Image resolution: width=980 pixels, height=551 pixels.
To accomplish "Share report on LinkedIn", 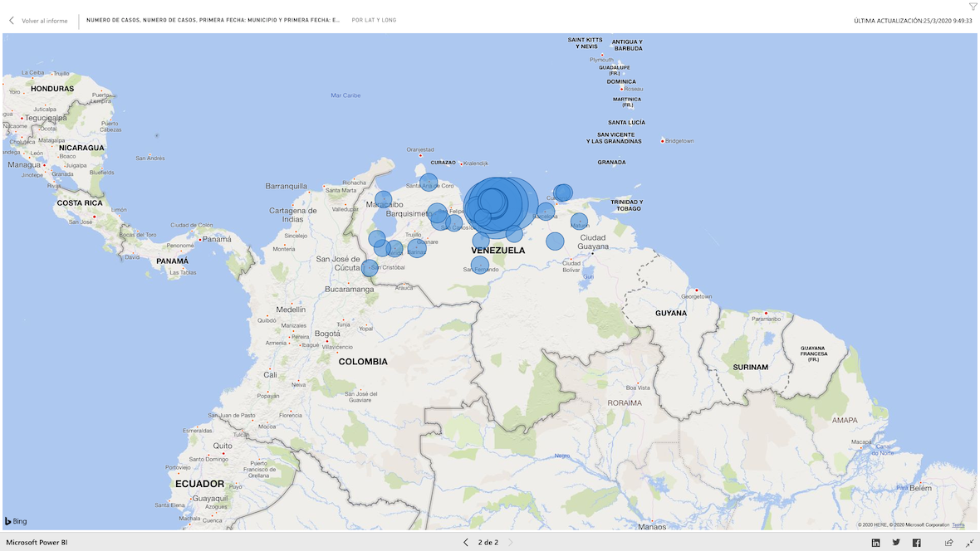I will (x=875, y=543).
